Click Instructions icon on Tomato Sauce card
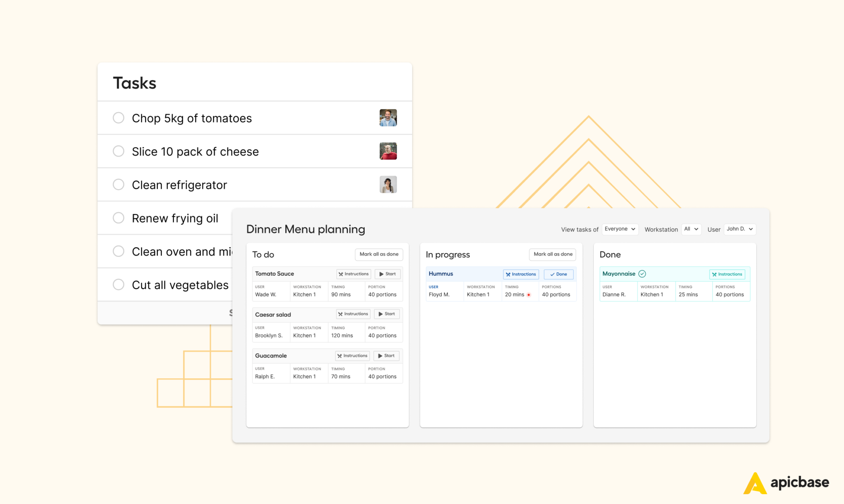The image size is (844, 504). (x=341, y=274)
